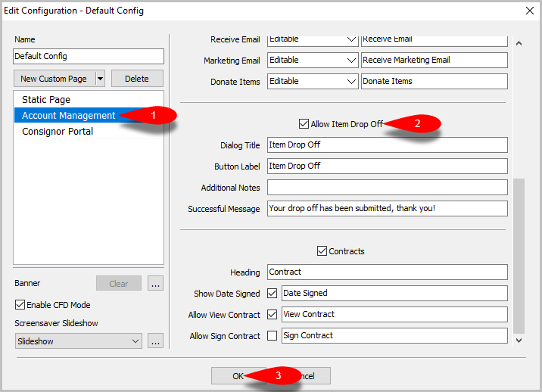Click the Name field containing Default Config
This screenshot has height=392, width=542.
[89, 56]
